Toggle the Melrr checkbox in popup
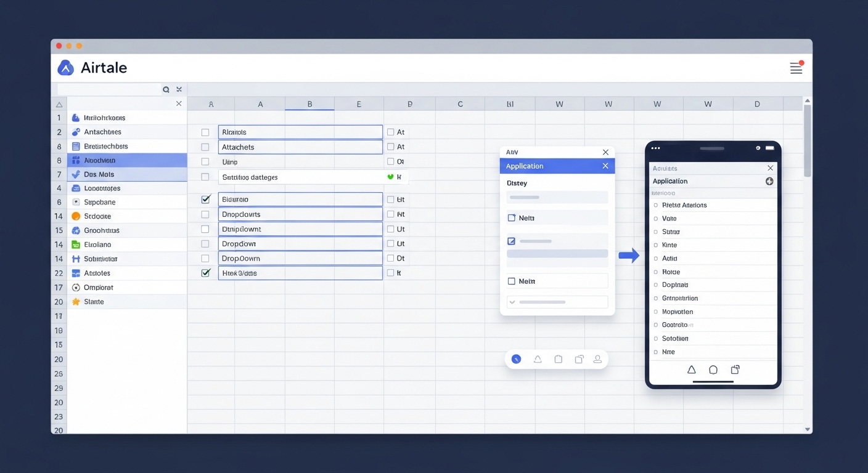The height and width of the screenshot is (473, 868). pos(511,281)
